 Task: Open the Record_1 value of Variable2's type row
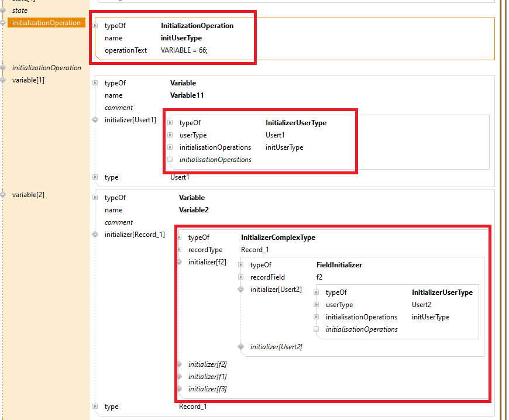click(193, 407)
